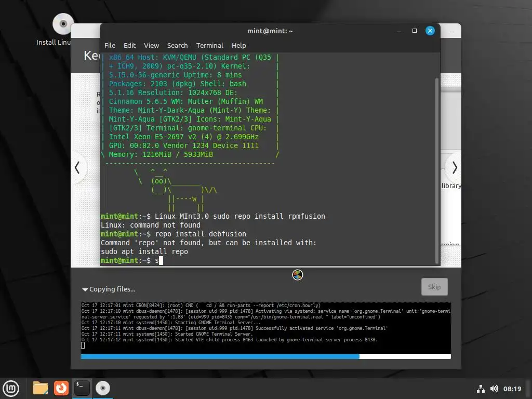
Task: Click the installer progress bar
Action: pyautogui.click(x=265, y=356)
